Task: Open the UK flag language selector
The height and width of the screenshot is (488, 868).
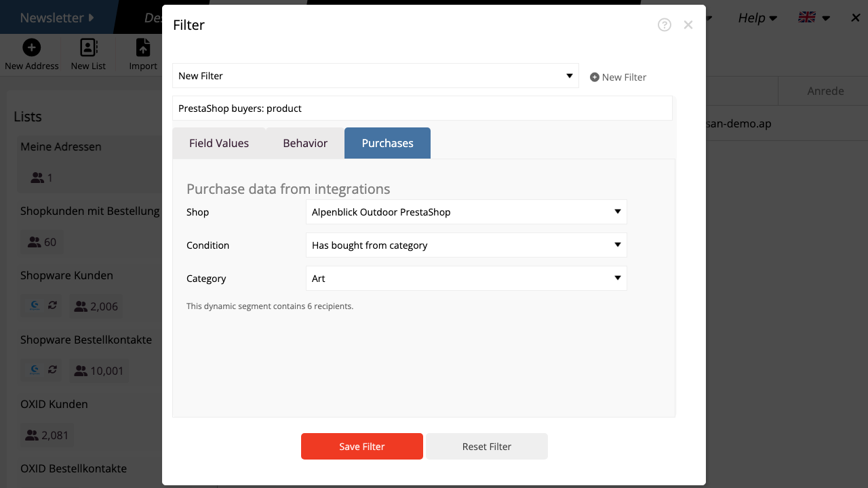Action: (814, 18)
